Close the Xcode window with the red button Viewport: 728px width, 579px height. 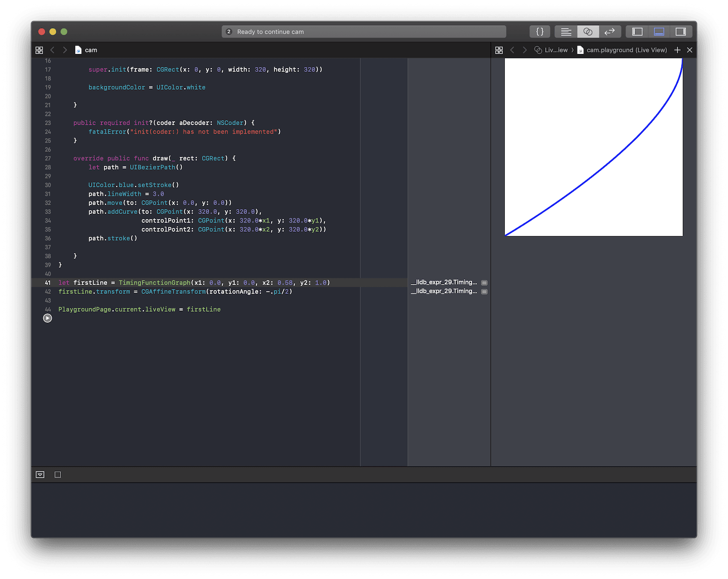click(42, 32)
